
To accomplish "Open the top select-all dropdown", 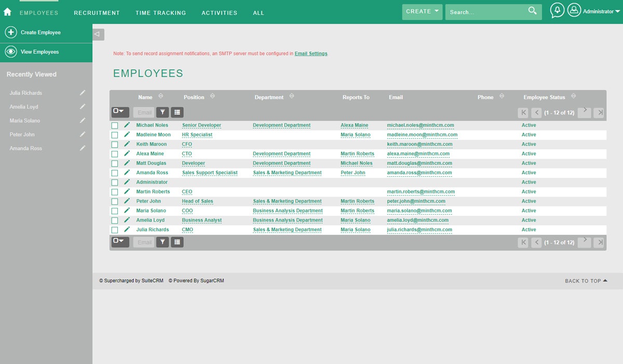I will tap(120, 111).
